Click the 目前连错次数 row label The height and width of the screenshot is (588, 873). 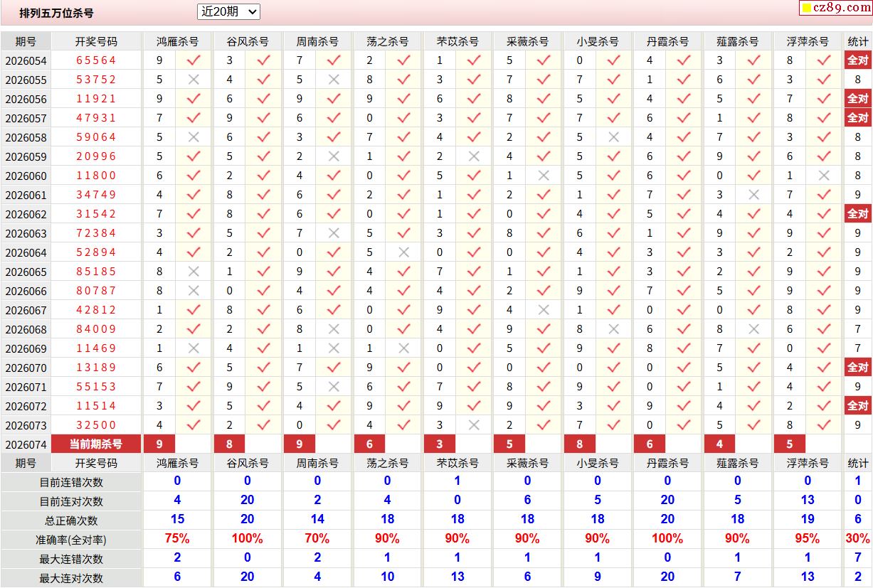[71, 482]
